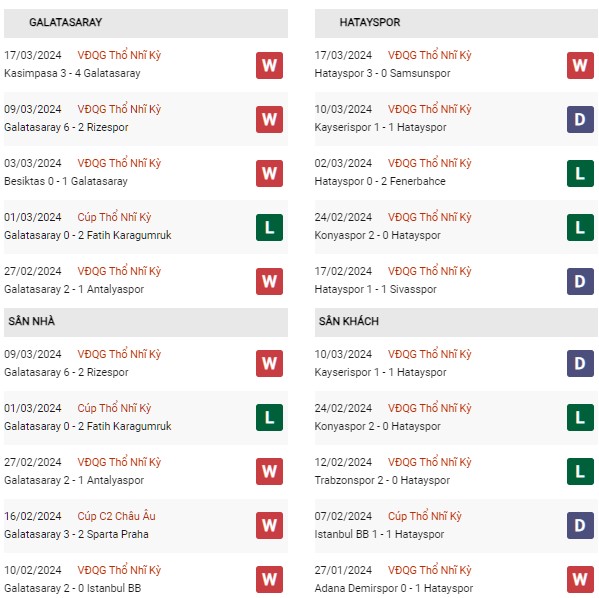Image resolution: width=599 pixels, height=598 pixels.
Task: Open VĐQG Thổ Nhĩ Kỳ link for Besiktas match
Action: point(119,163)
